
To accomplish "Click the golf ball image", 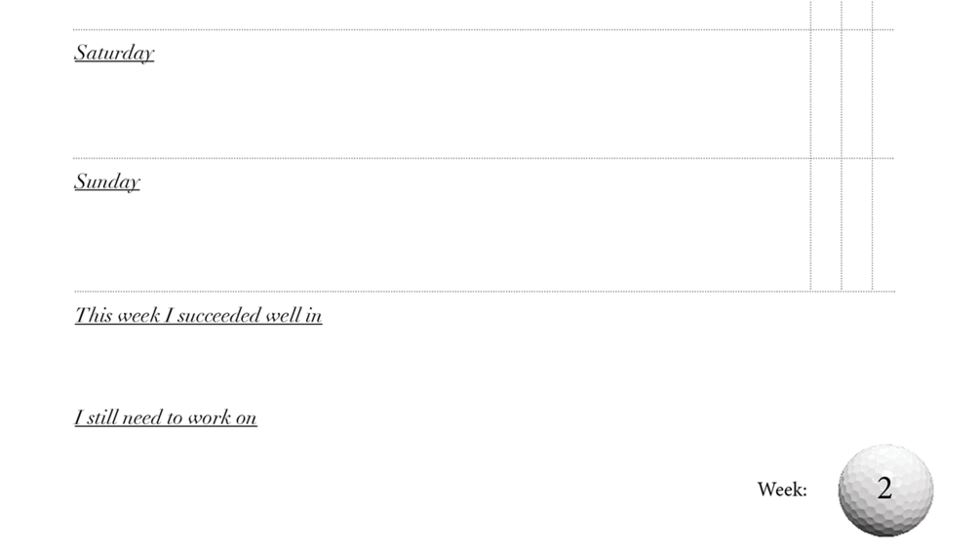I will [x=885, y=491].
